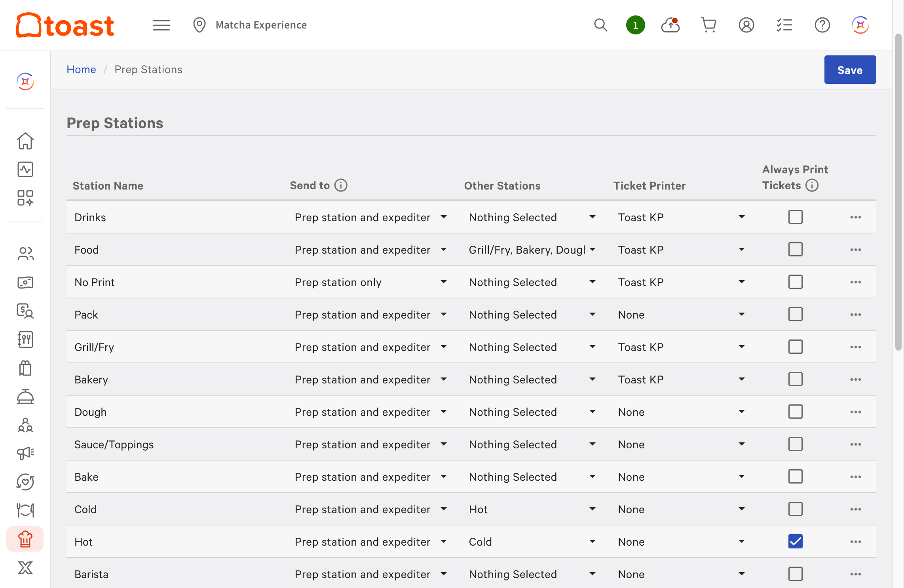This screenshot has width=904, height=588.
Task: Open the service bell sidebar icon
Action: pyautogui.click(x=25, y=396)
